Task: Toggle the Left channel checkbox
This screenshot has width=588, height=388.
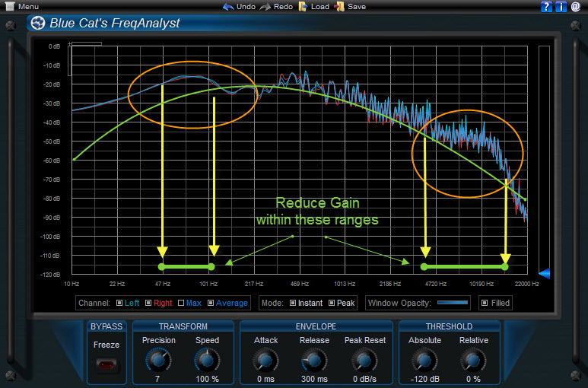Action: 119,303
